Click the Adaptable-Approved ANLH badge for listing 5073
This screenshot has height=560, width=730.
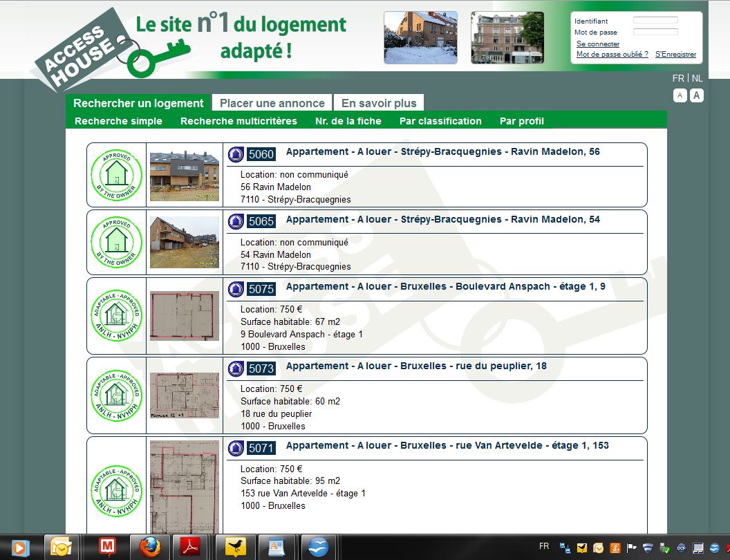[116, 395]
